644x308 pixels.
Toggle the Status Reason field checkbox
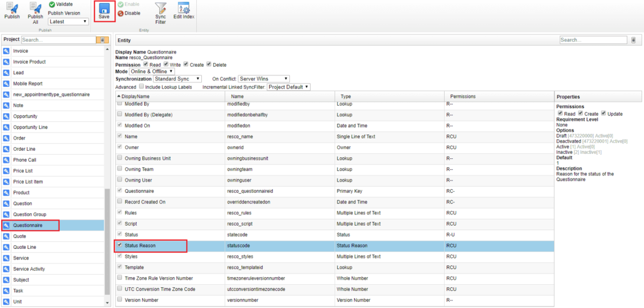pyautogui.click(x=120, y=245)
